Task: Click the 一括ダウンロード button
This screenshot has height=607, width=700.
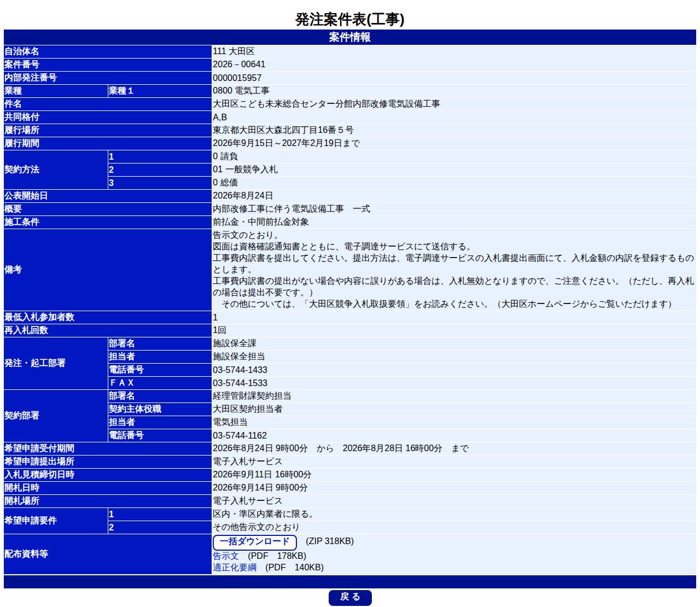Action: tap(254, 542)
